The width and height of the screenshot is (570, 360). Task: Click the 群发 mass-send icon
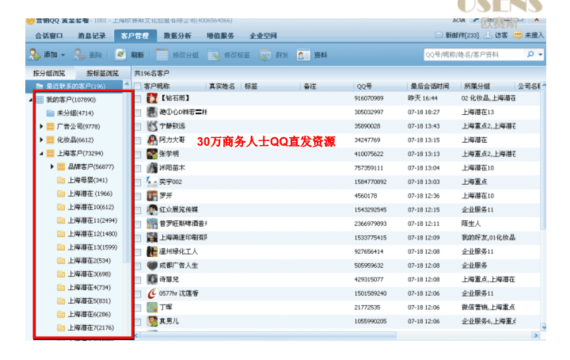pos(265,55)
